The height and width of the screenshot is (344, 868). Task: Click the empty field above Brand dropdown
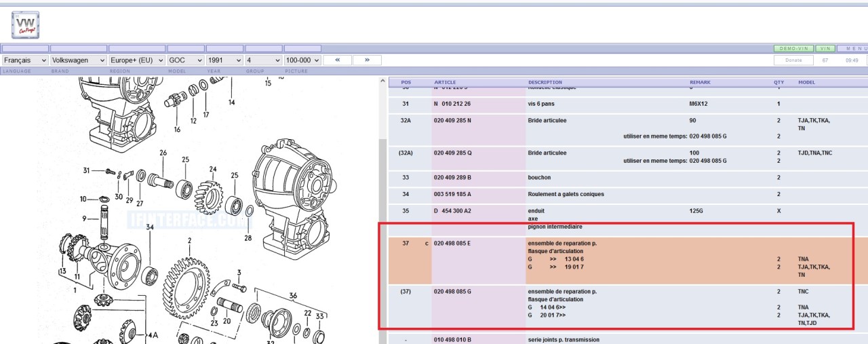[x=79, y=49]
